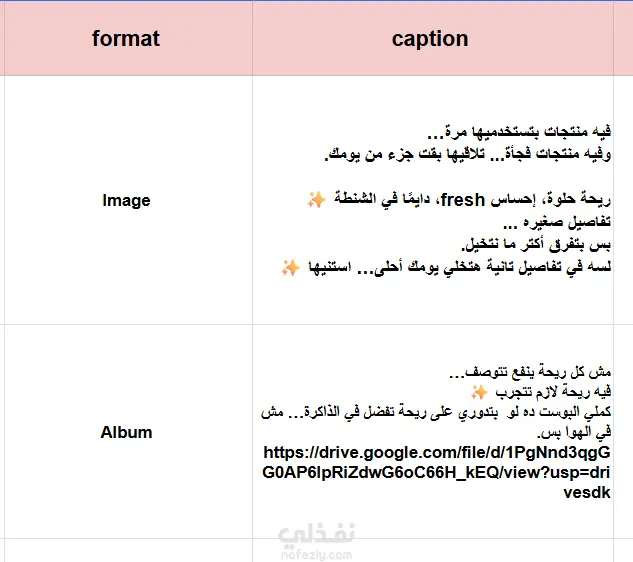The image size is (633, 562).
Task: Open the drive.google.com file link
Action: [436, 472]
